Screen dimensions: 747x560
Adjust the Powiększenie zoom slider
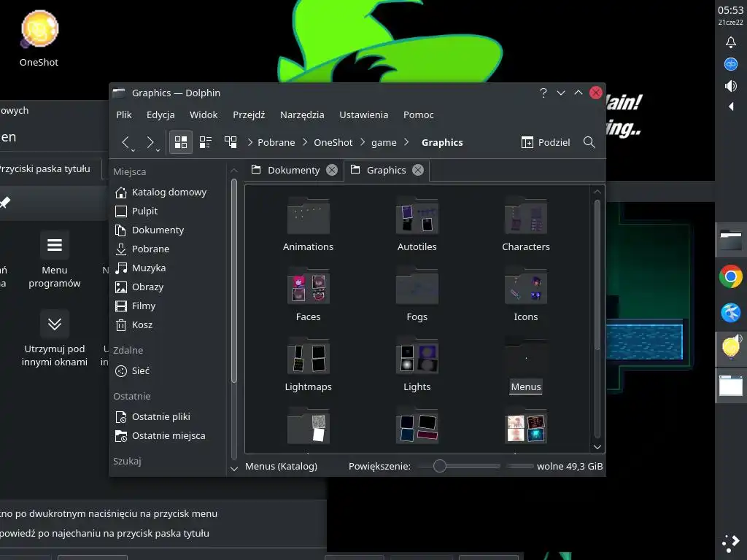click(x=458, y=466)
